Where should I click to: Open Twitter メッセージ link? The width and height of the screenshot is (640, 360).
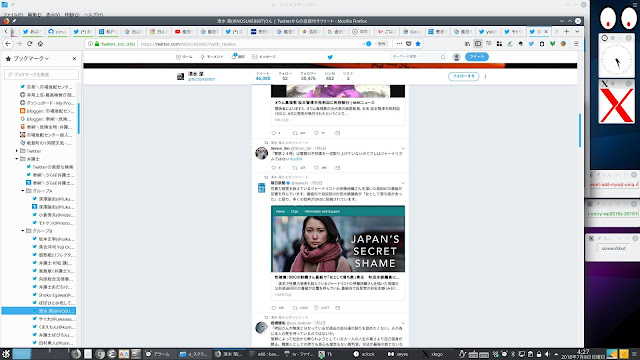pos(264,57)
